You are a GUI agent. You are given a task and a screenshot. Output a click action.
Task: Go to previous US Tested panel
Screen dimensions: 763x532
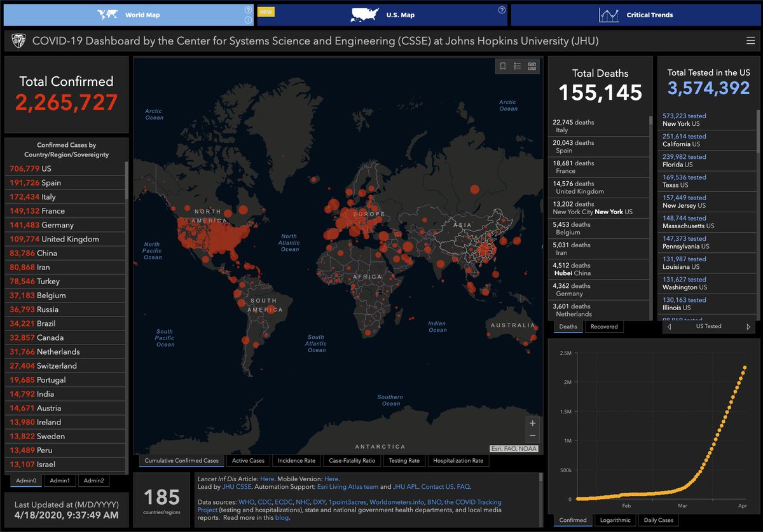[669, 327]
